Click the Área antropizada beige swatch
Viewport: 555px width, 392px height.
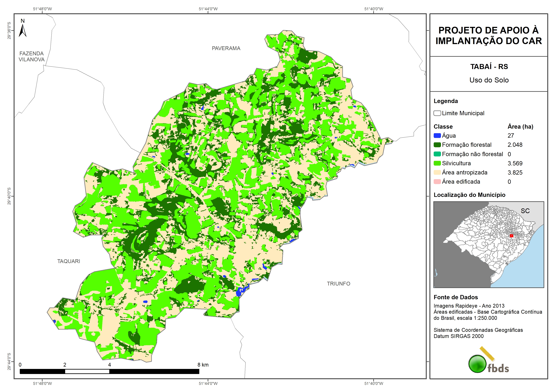(x=437, y=172)
